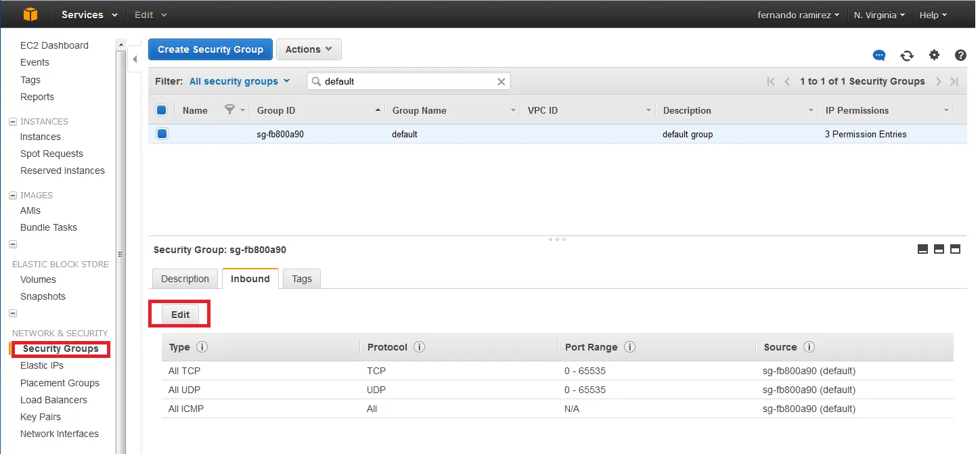Collapse the sidebar with the arrow handle
The height and width of the screenshot is (454, 980).
(134, 60)
